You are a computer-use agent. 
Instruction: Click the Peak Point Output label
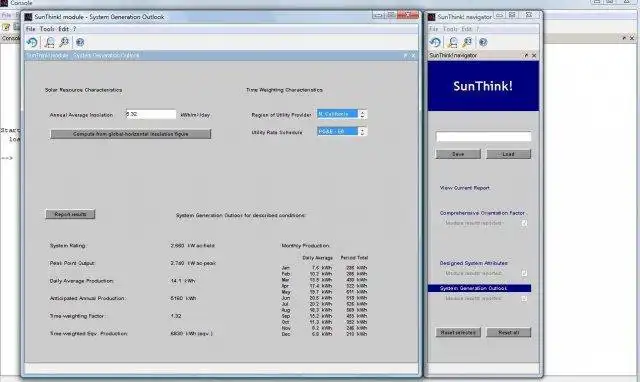(x=72, y=263)
